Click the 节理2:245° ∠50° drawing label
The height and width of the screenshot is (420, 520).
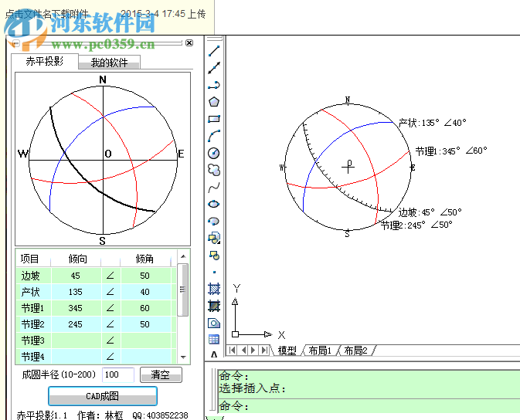[416, 225]
